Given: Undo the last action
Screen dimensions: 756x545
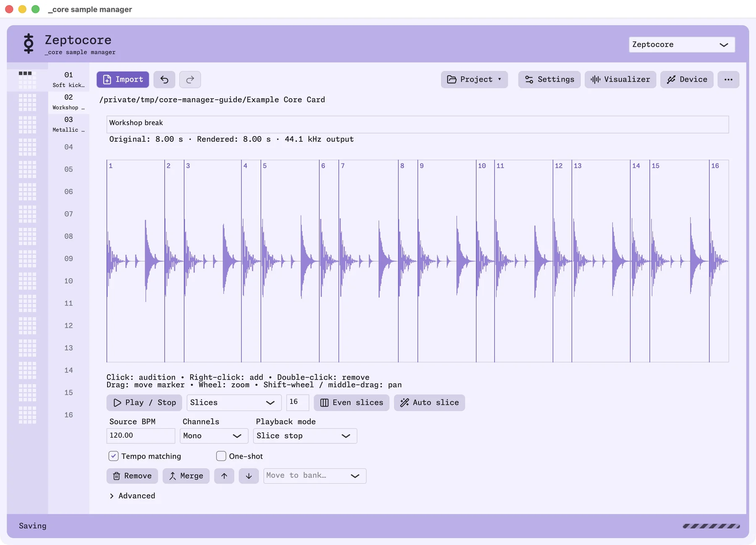Looking at the screenshot, I should click(x=164, y=79).
